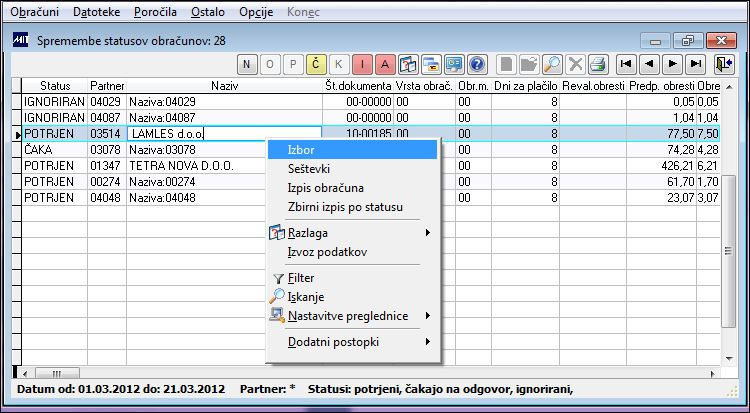Click the open folder toolbar icon
750x413 pixels.
pos(529,64)
